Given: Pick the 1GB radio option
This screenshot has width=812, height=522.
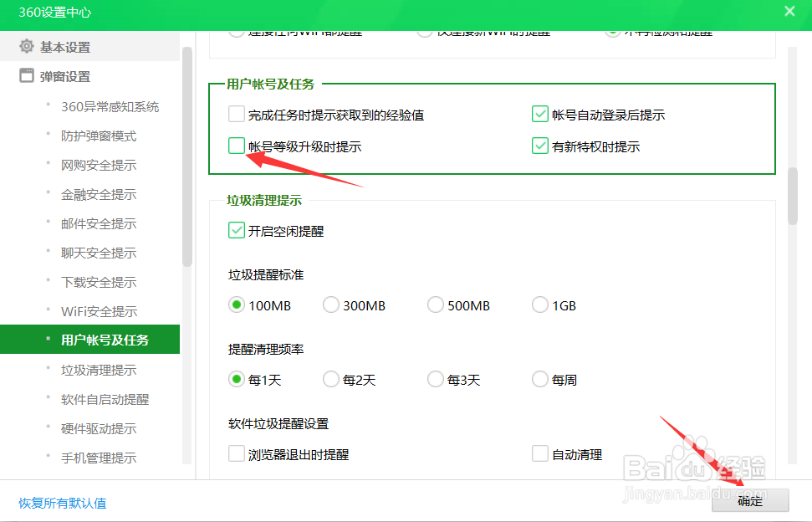Looking at the screenshot, I should (x=539, y=305).
